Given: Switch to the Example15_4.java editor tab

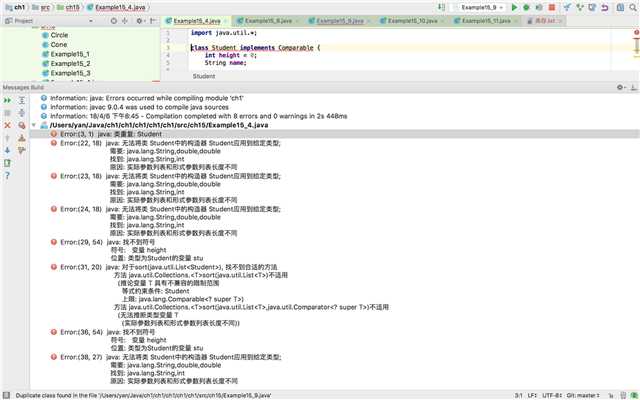Looking at the screenshot, I should click(197, 21).
